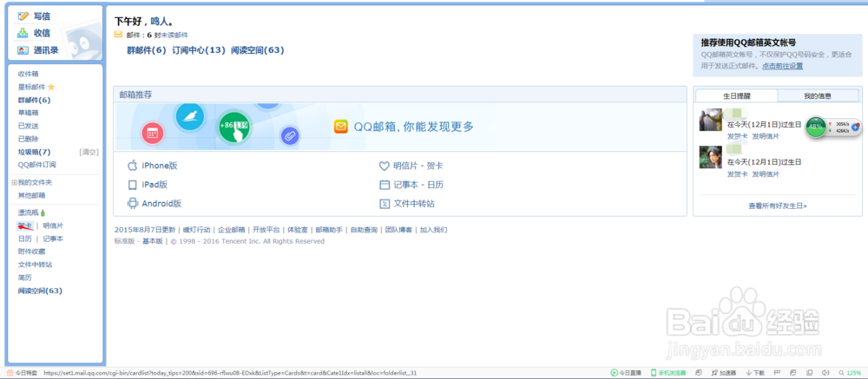Switch to the 生日提醒 tab
This screenshot has height=379, width=868.
[737, 95]
